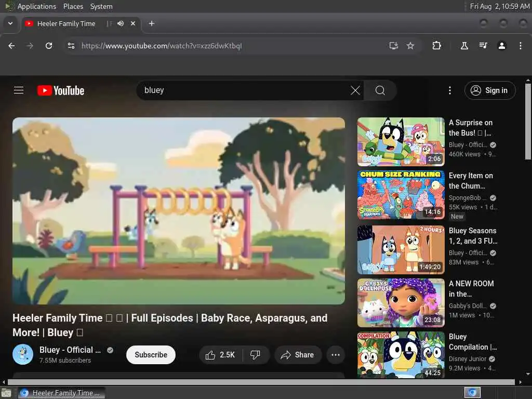Open 'Bluey Seasons 1, 2, and 3' title
The width and height of the screenshot is (532, 399).
coord(473,236)
